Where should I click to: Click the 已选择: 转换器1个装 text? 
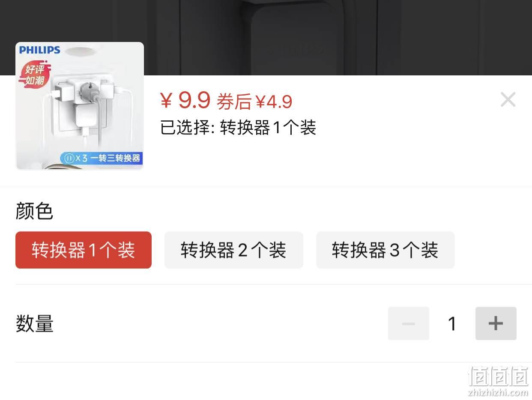pyautogui.click(x=238, y=128)
